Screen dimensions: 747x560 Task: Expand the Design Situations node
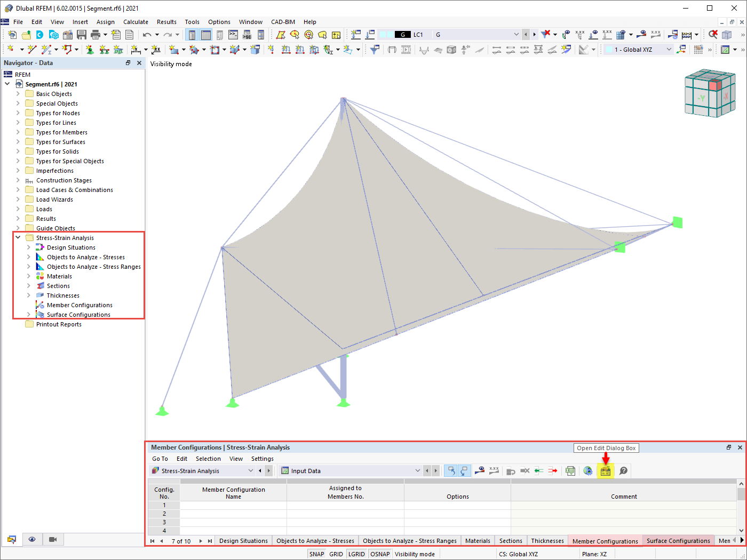tap(29, 247)
